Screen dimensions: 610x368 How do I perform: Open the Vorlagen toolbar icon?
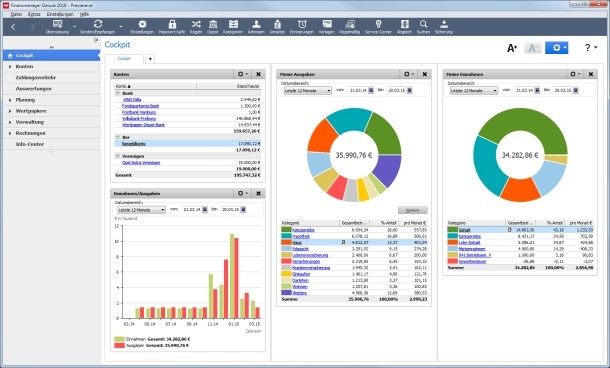coord(327,24)
